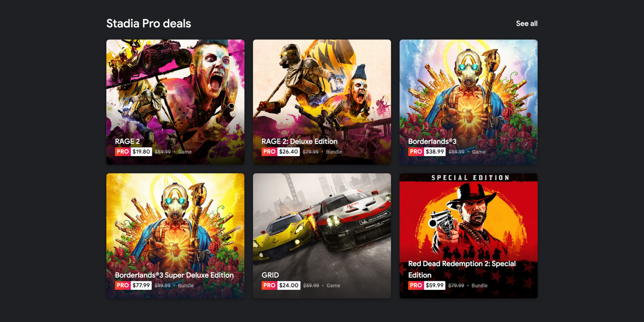Click the PRO badge on RAGE 2

123,152
